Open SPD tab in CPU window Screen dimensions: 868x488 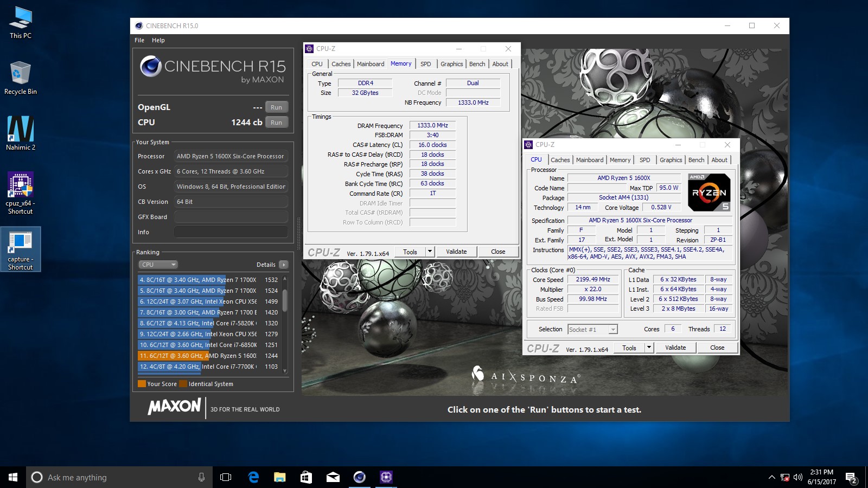tap(644, 160)
